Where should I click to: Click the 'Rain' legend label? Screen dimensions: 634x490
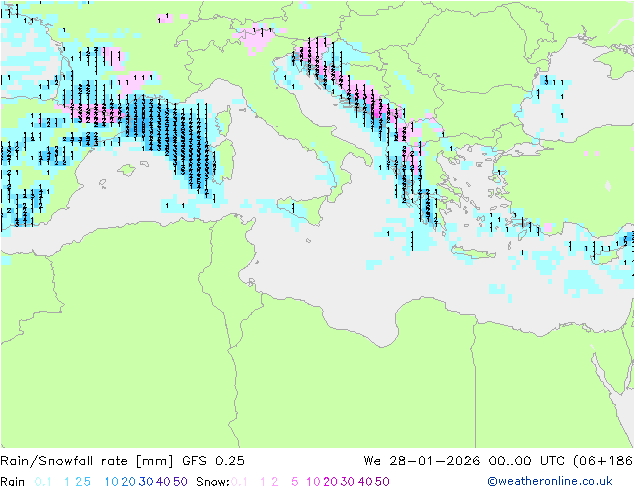[x=13, y=482]
